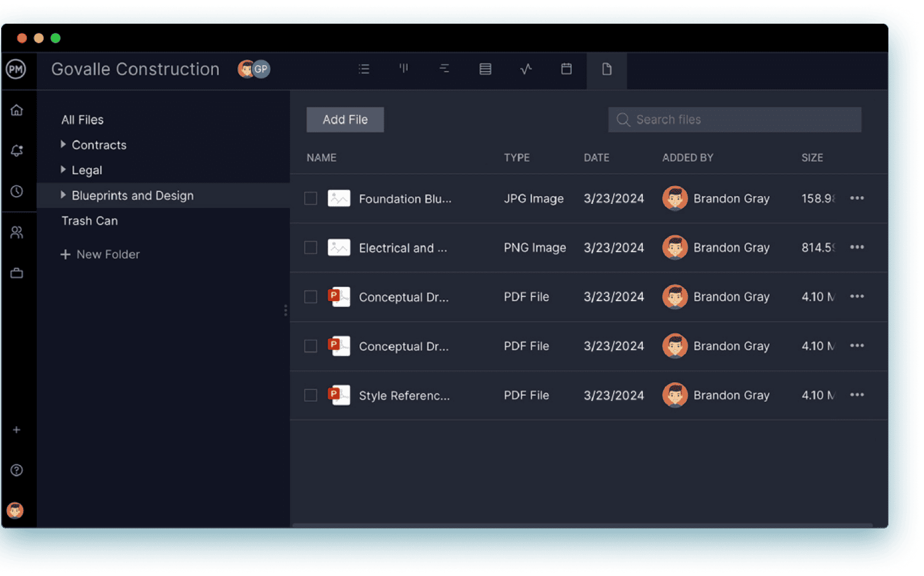Check the Conceptual Drawing PDF row

[x=310, y=297]
